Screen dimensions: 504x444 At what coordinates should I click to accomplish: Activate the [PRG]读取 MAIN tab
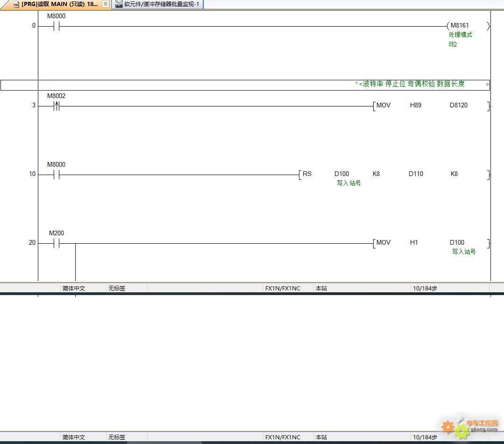pyautogui.click(x=59, y=4)
